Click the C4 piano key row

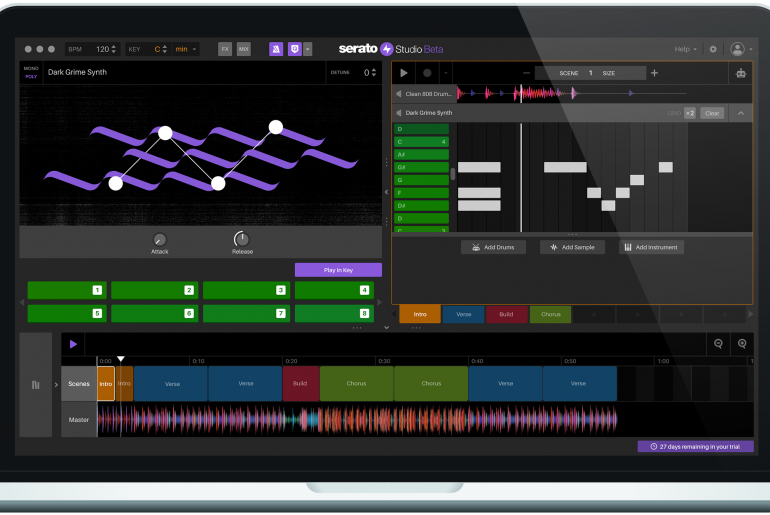pyautogui.click(x=421, y=142)
